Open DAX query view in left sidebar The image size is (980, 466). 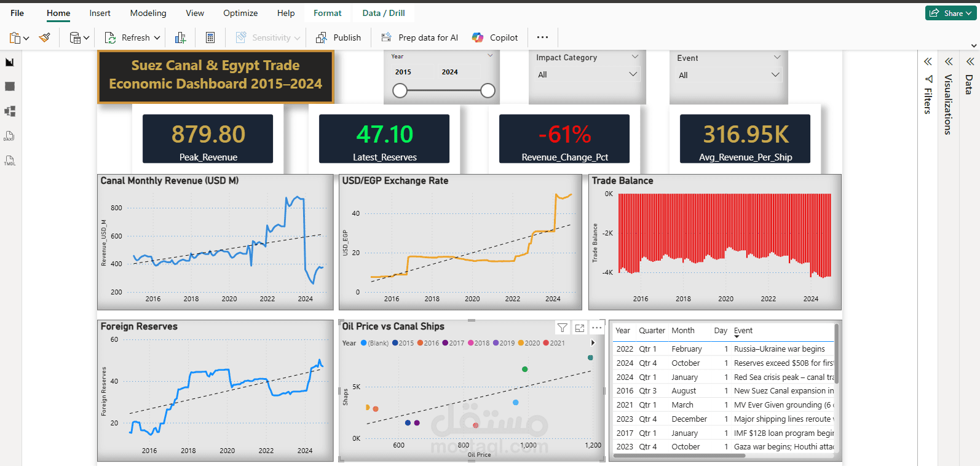coord(10,136)
